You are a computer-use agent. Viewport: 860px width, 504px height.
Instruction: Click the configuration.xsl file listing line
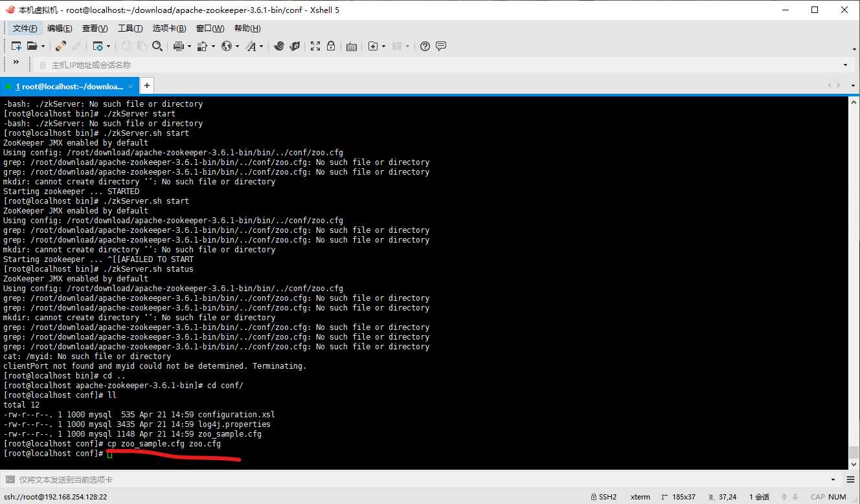[139, 415]
